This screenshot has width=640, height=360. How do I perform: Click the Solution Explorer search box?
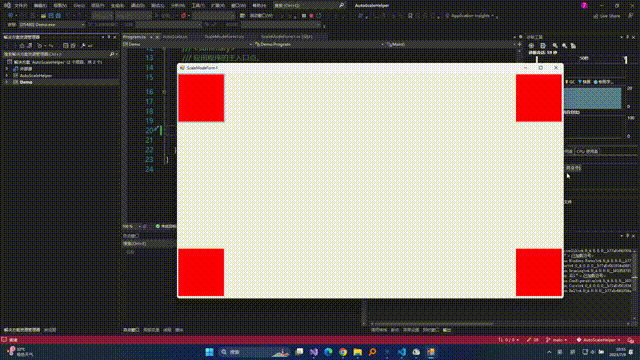tap(57, 54)
